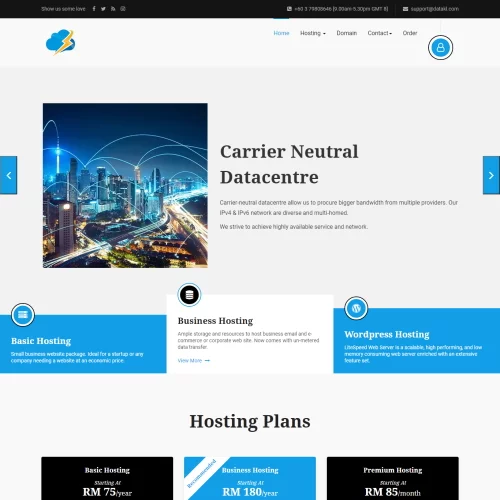Click the phone number text
500x500 pixels.
tap(341, 9)
